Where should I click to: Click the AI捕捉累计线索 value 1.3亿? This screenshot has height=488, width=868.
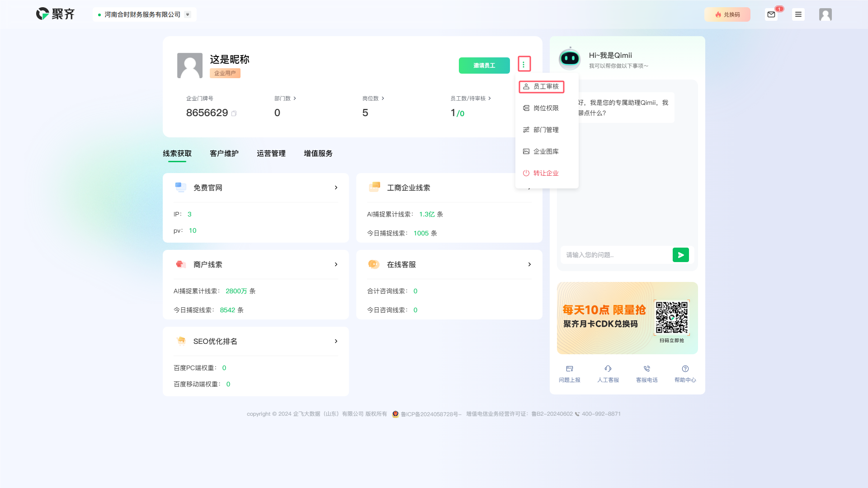427,214
